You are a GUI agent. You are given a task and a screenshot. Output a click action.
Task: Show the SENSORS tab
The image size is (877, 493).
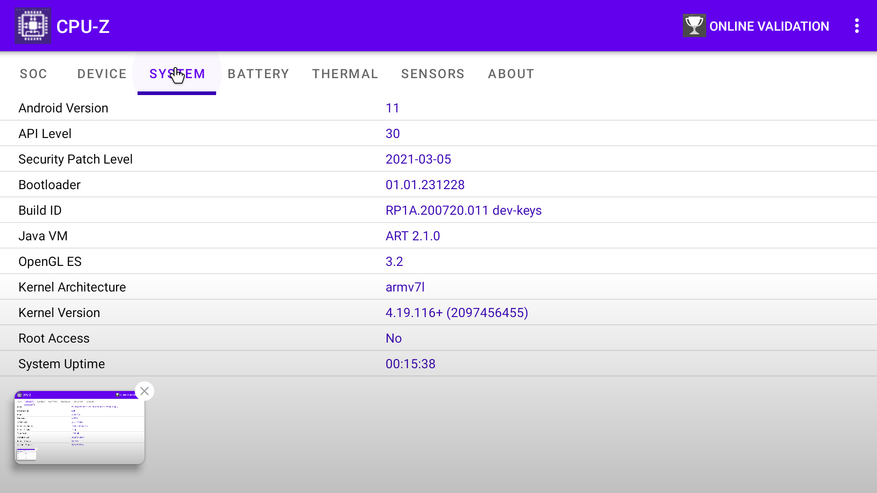point(433,74)
